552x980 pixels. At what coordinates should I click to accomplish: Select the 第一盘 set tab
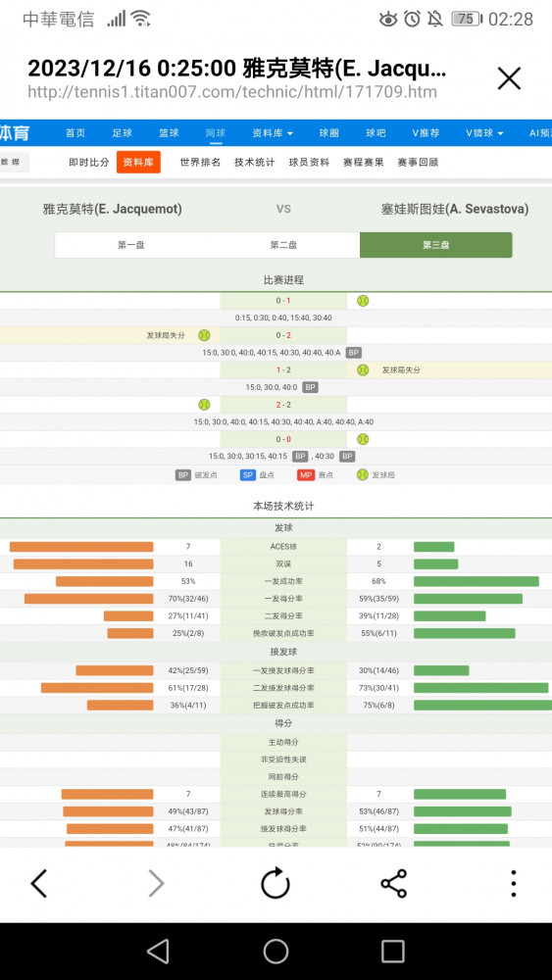click(x=131, y=245)
